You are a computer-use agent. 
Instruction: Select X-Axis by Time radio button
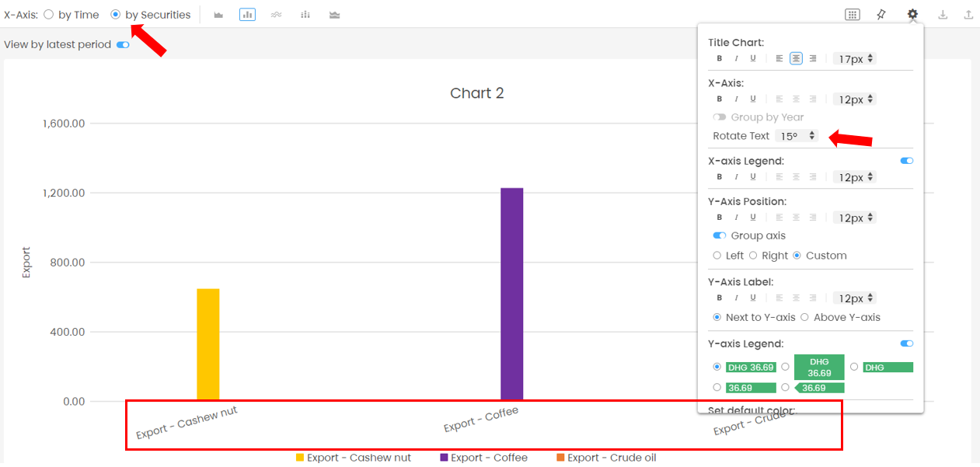pos(49,15)
